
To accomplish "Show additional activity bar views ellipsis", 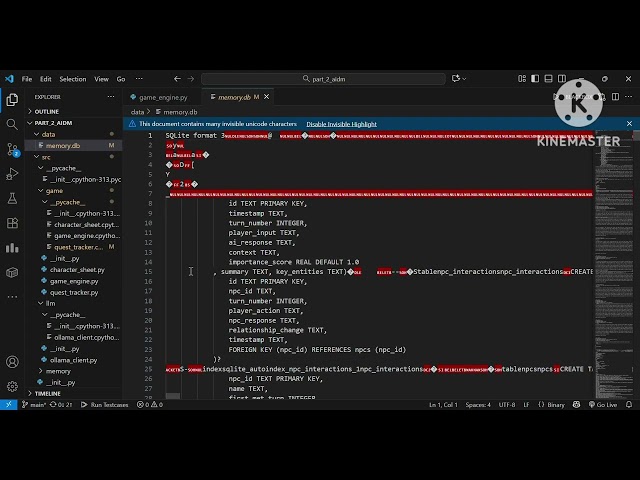I will 12,297.
